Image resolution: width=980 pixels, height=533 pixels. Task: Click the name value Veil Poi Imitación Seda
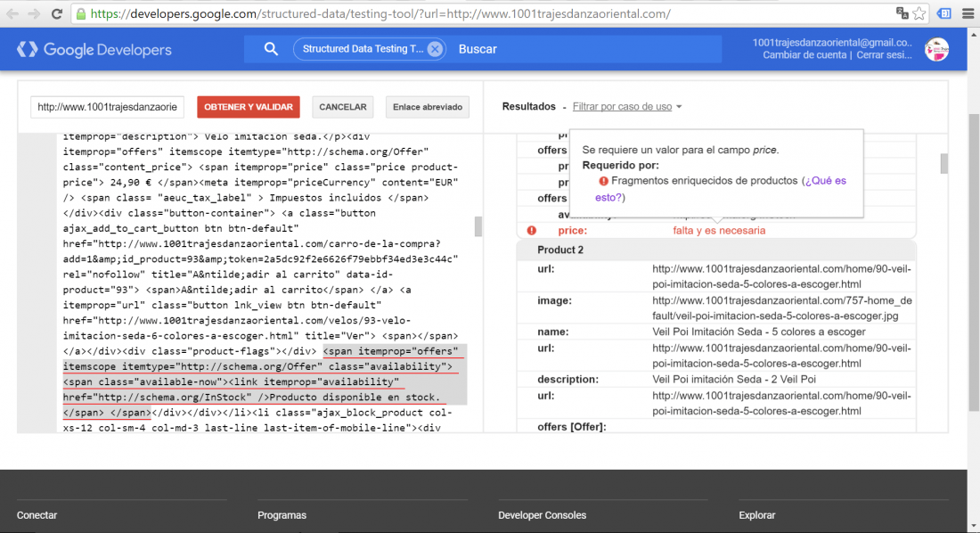759,332
